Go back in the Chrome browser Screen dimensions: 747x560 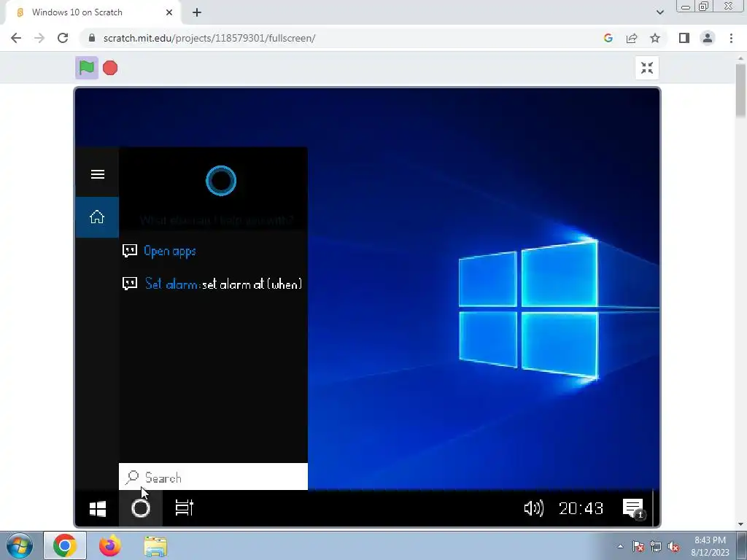[x=16, y=38]
